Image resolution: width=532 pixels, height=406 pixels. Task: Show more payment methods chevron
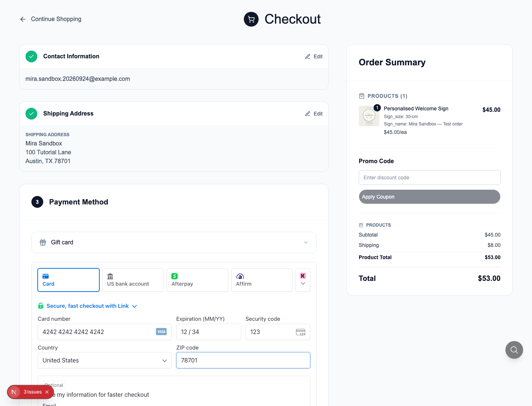click(303, 280)
